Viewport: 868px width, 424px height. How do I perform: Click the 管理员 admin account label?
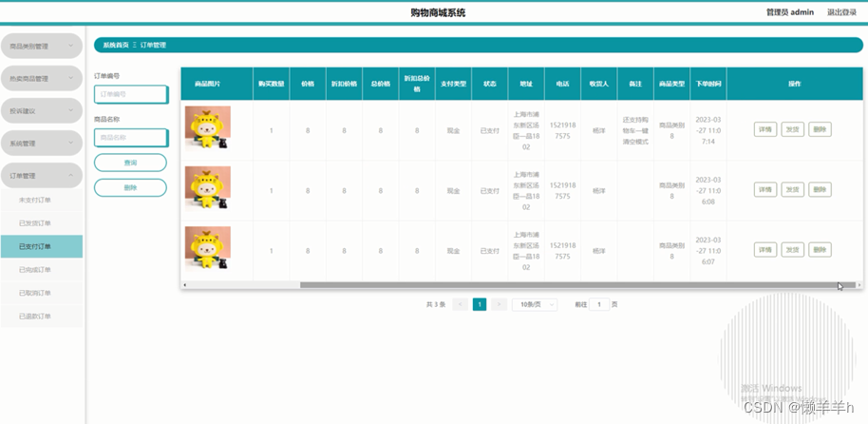790,12
